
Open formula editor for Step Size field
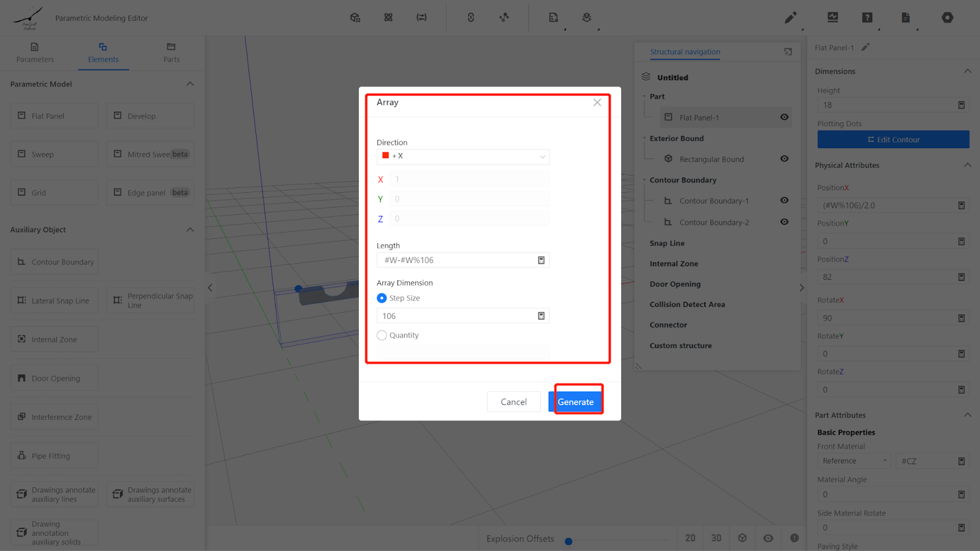coord(541,316)
